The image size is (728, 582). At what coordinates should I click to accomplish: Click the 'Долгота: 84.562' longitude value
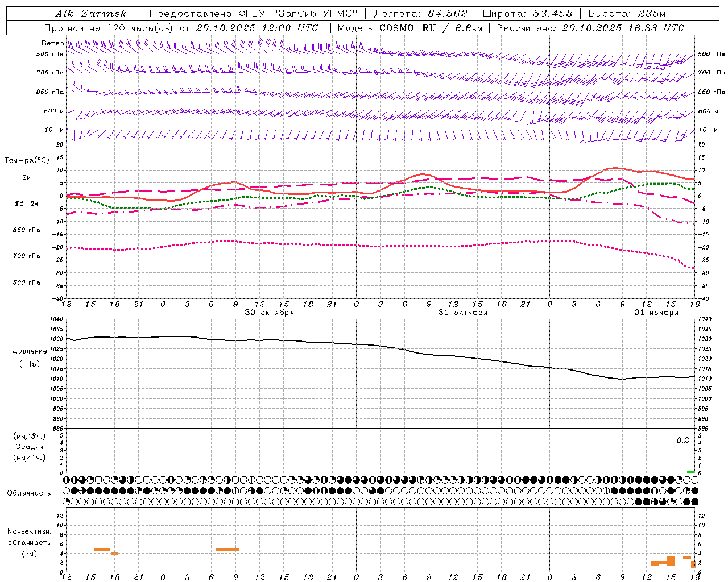point(420,14)
